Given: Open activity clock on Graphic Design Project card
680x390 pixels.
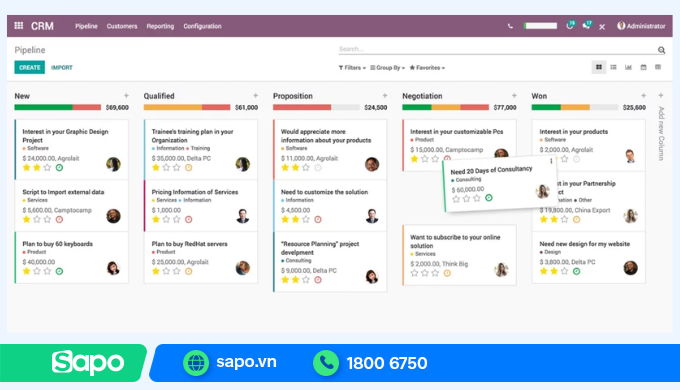Looking at the screenshot, I should coord(59,167).
